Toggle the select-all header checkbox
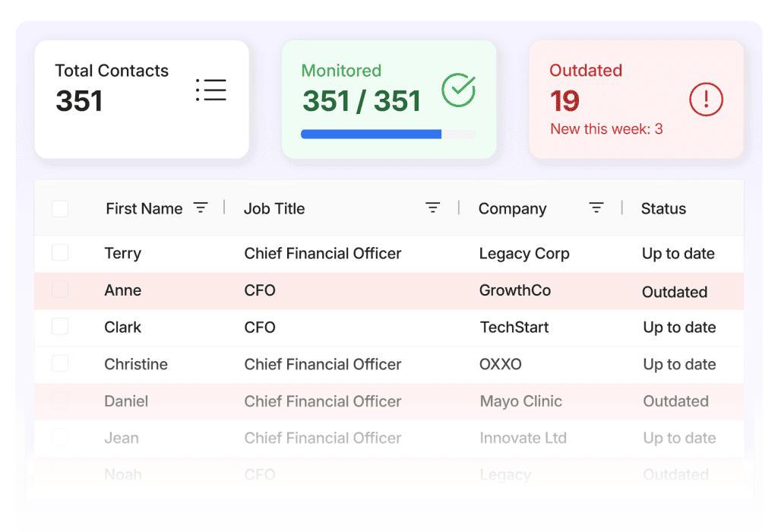This screenshot has height=532, width=778. (x=60, y=208)
